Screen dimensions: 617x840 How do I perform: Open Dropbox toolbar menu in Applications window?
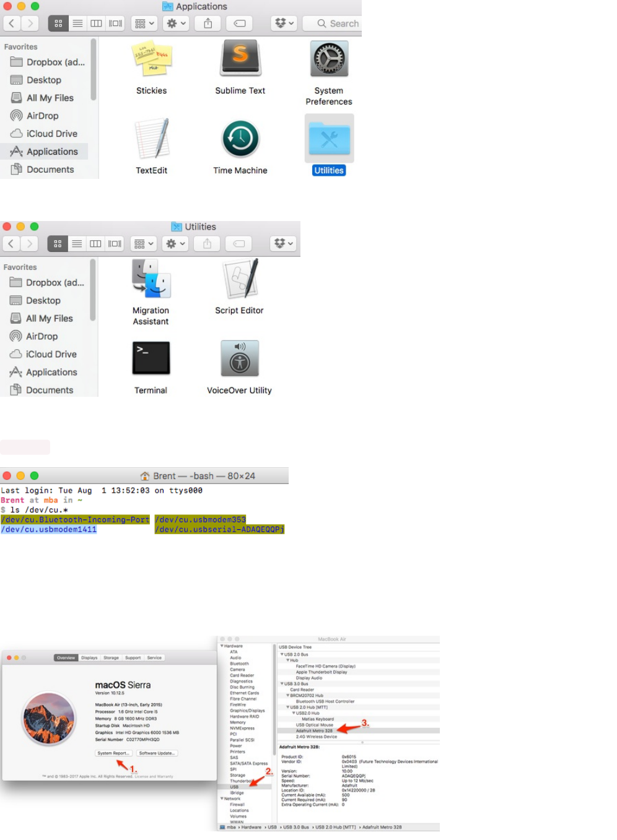(284, 24)
